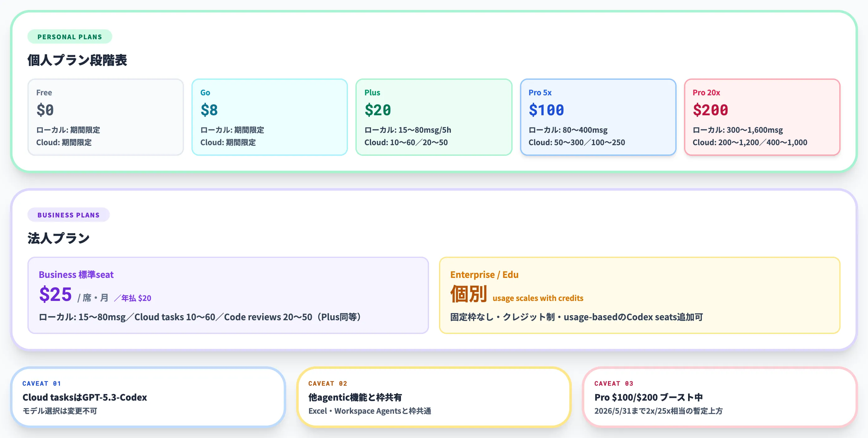Click usage scales with credits text

click(538, 298)
